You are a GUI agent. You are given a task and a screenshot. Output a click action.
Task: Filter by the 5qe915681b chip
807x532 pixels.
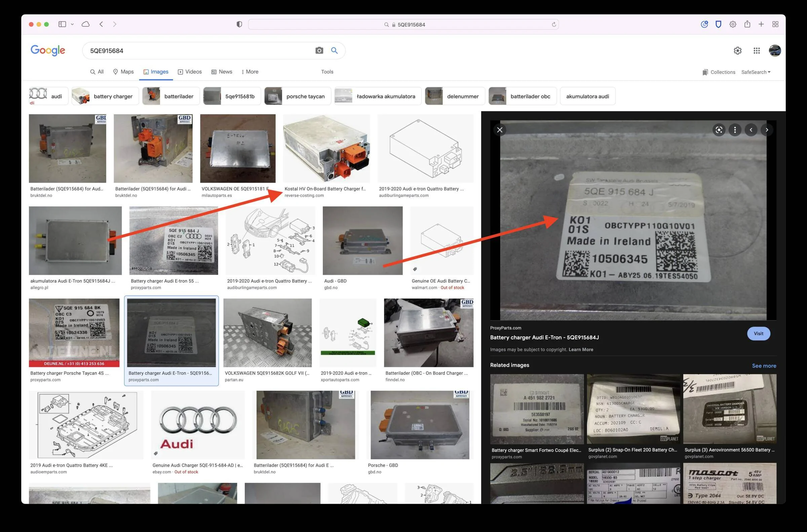(232, 96)
